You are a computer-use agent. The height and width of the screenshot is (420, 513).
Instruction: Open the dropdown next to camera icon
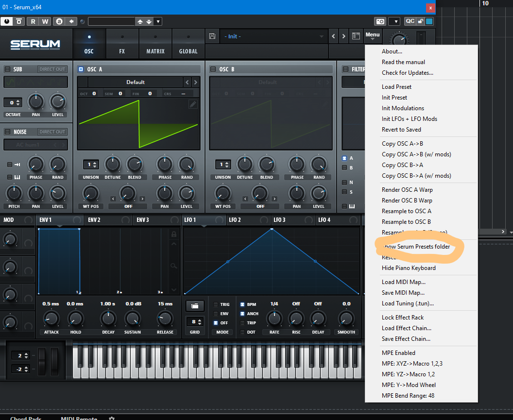pyautogui.click(x=394, y=21)
